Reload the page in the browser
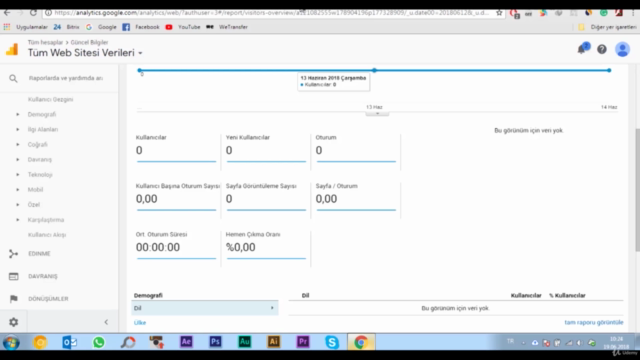This screenshot has width=640, height=360. [33, 13]
